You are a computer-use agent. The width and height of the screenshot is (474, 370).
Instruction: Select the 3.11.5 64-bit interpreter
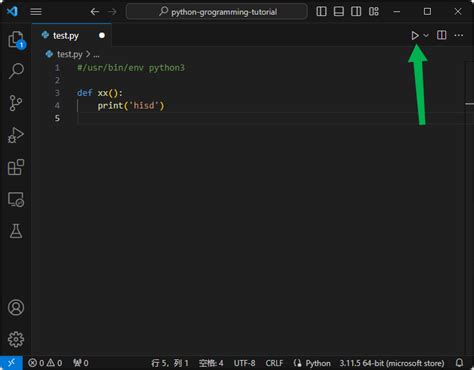click(x=392, y=363)
